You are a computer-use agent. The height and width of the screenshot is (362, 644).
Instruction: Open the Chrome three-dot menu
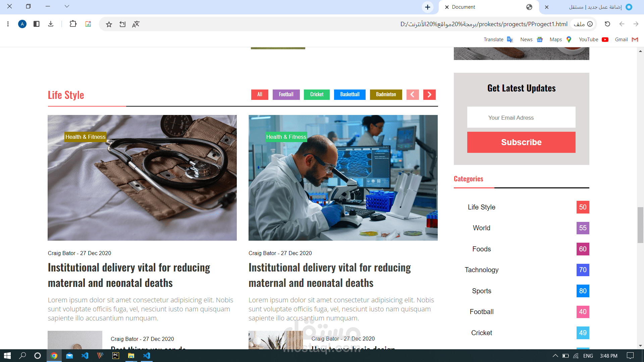coord(8,24)
